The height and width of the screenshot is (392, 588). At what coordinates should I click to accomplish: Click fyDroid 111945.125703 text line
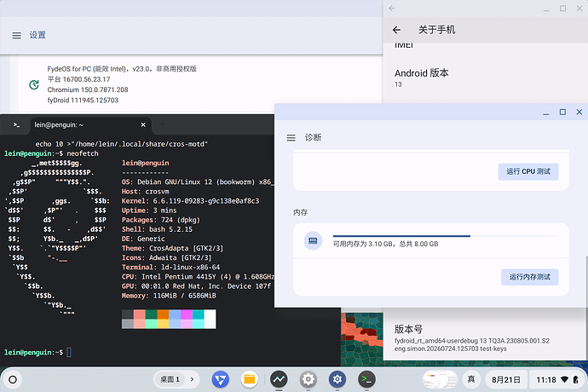pos(83,101)
